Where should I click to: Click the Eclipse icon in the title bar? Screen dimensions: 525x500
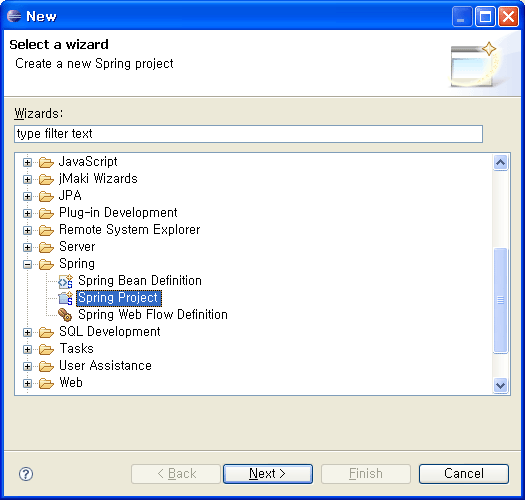pos(14,16)
